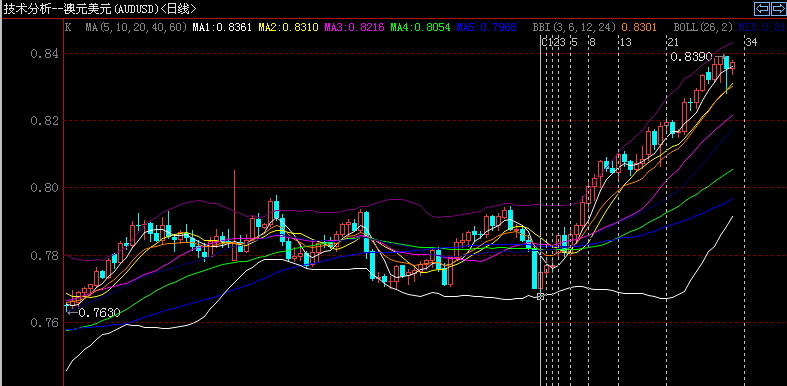Select the Fibonacci time marker 34
787x386 pixels.
751,42
